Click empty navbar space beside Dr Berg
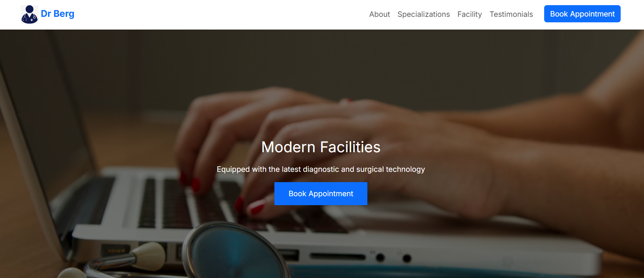This screenshot has width=644, height=278. point(220,14)
